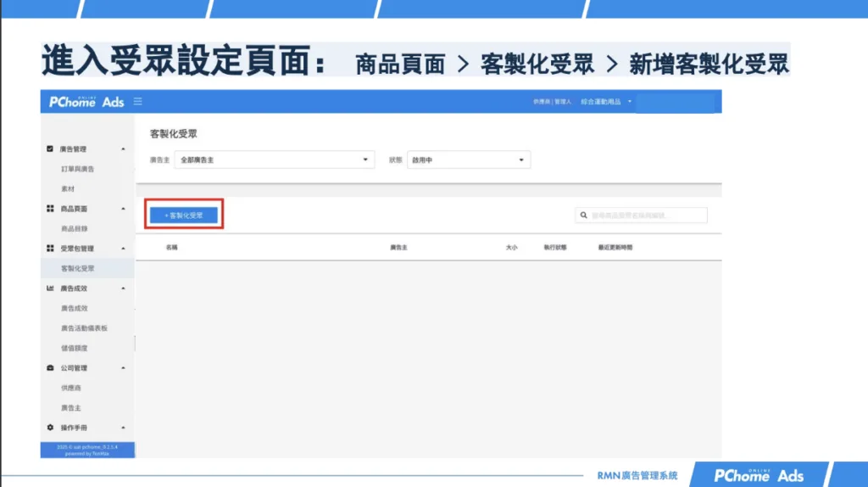This screenshot has width=868, height=487.
Task: Click the 廣告管理 checkbox icon in sidebar
Action: 50,149
